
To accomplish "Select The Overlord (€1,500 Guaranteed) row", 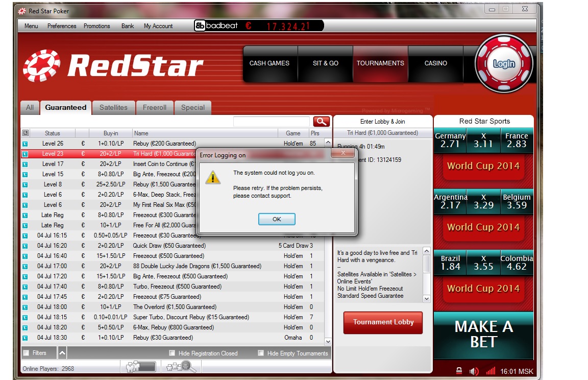I will coord(172,307).
